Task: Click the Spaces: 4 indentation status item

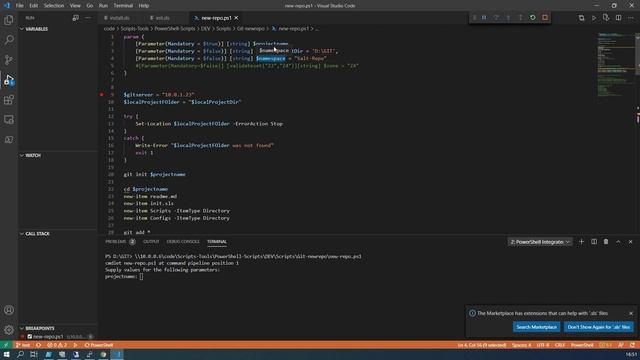Action: click(x=522, y=345)
